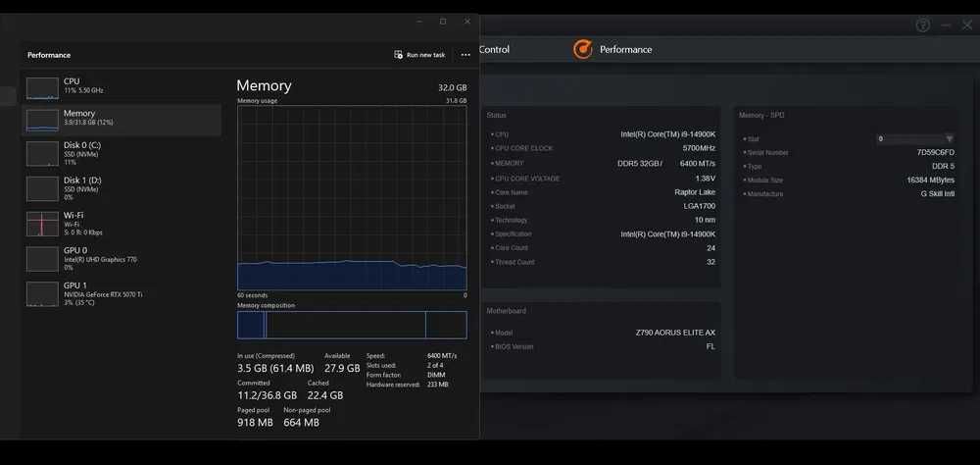
Task: Click the Socket value LGA1700
Action: click(x=700, y=206)
